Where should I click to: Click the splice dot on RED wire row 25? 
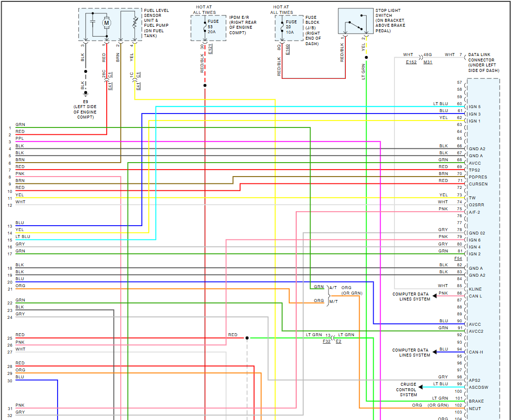[x=247, y=338]
